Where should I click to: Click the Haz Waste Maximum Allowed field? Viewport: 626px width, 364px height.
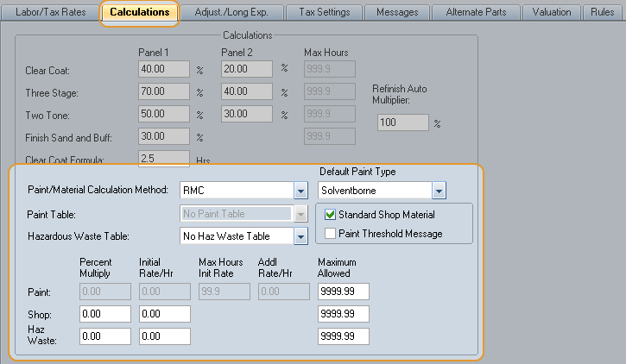pos(344,336)
